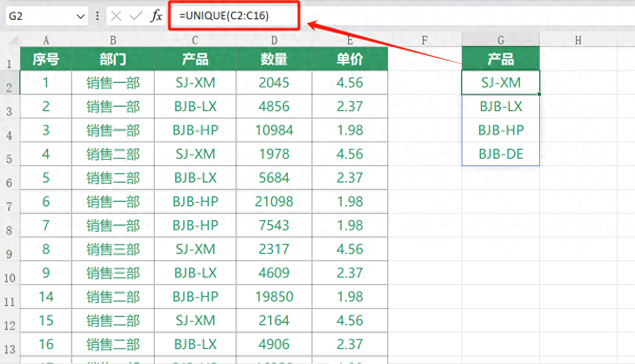Click unit price cell 4.56 in row 9
This screenshot has width=635, height=364.
[350, 249]
